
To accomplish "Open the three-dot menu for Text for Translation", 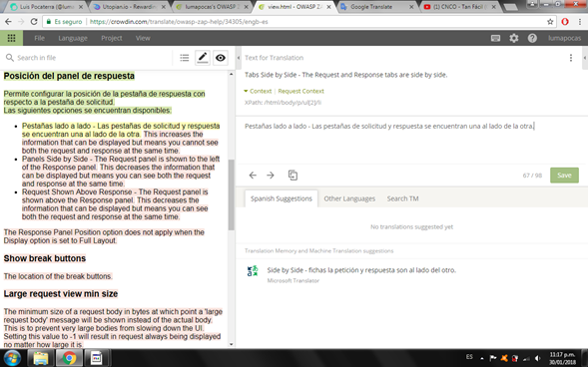I will [571, 58].
